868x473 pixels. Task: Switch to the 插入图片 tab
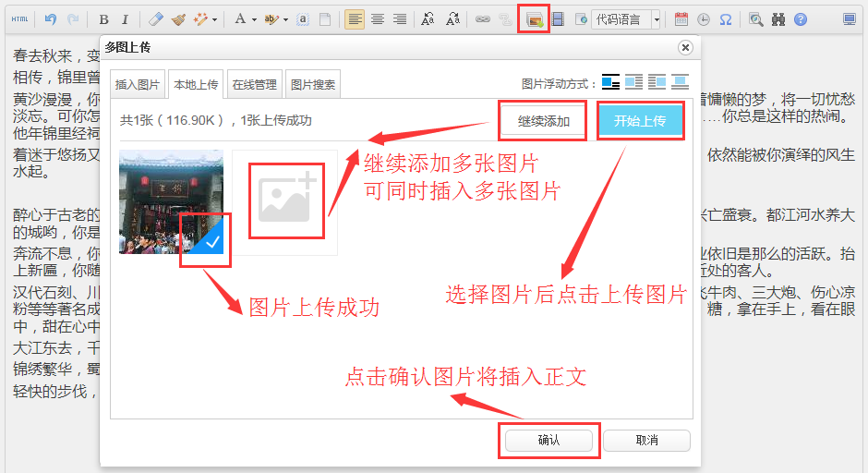point(138,84)
